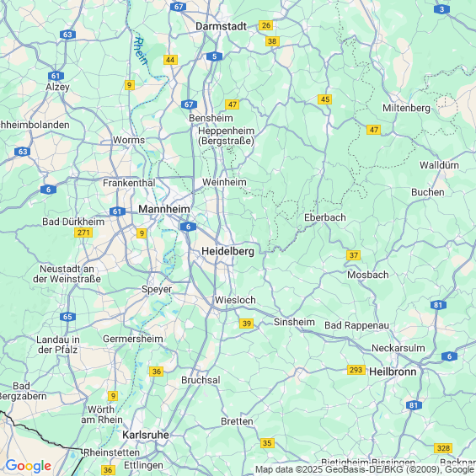Viewport: 476px width, 476px height.
Task: Click the Miltenberg town label
Action: [406, 108]
